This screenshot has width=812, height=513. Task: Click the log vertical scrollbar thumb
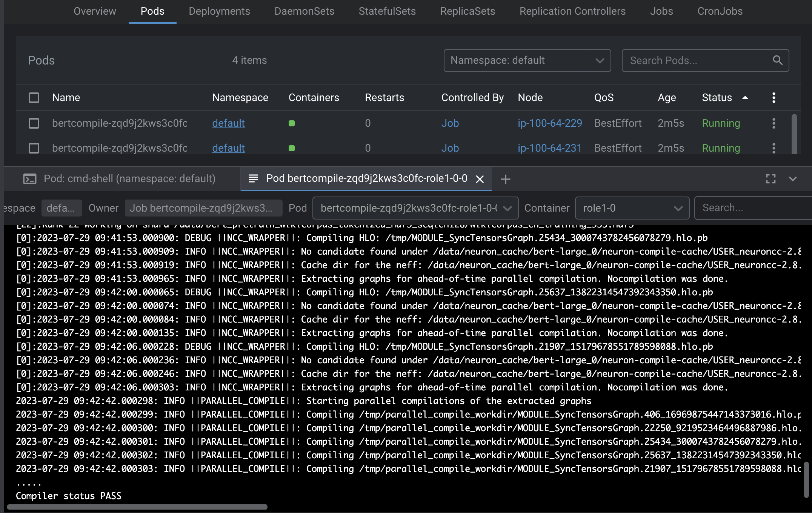[x=806, y=479]
